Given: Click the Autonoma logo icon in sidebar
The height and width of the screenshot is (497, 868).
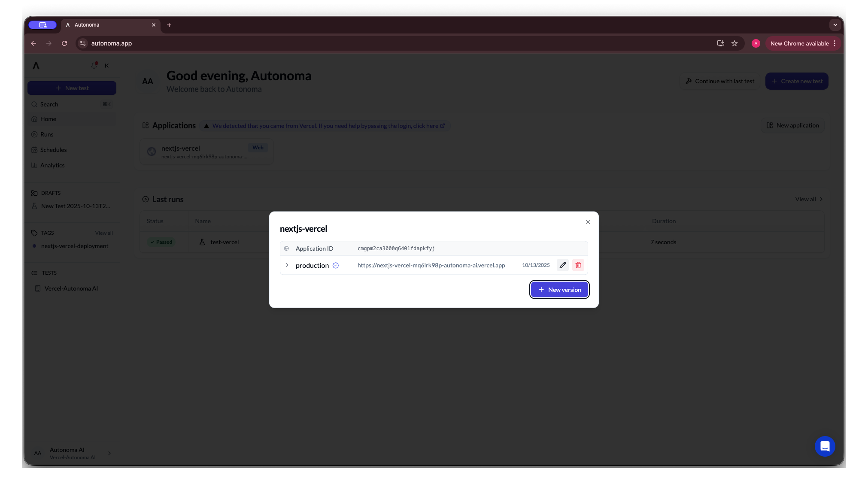Looking at the screenshot, I should 36,66.
